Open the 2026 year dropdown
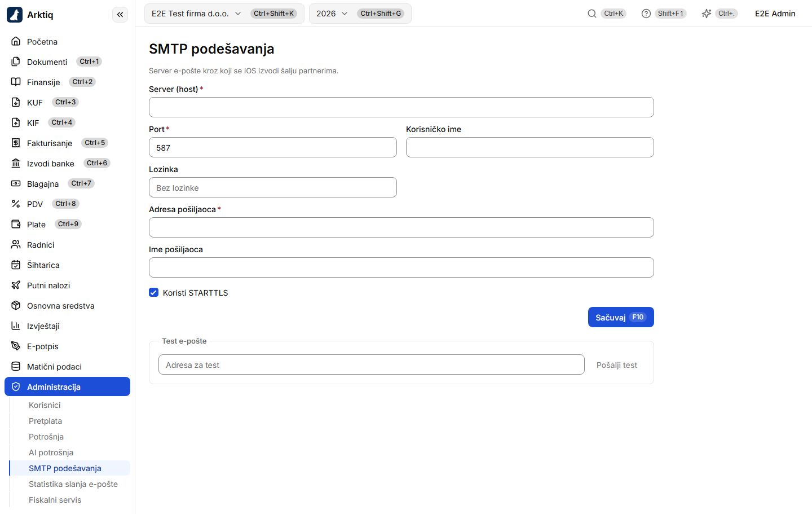The image size is (812, 514). pyautogui.click(x=360, y=14)
